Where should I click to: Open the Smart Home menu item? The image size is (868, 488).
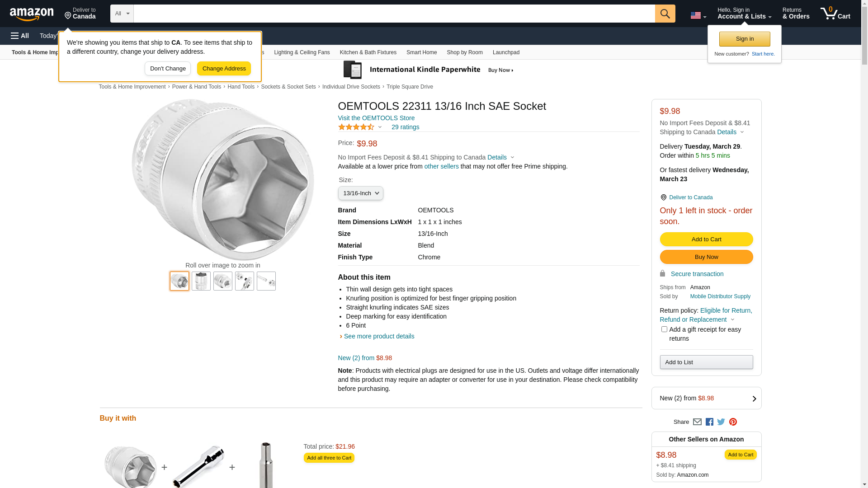click(421, 52)
